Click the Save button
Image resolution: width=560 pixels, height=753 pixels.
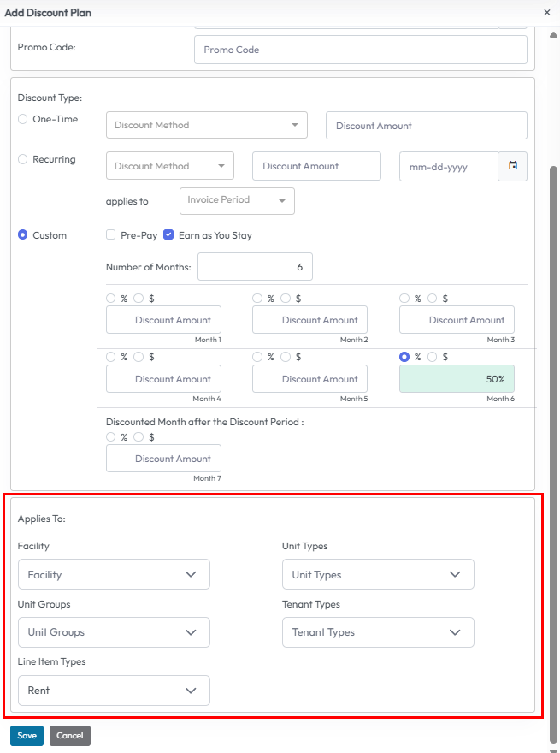point(27,736)
